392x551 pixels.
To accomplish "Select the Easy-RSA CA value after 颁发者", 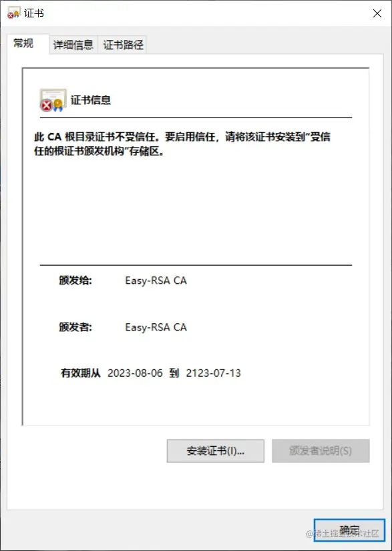I will [156, 327].
